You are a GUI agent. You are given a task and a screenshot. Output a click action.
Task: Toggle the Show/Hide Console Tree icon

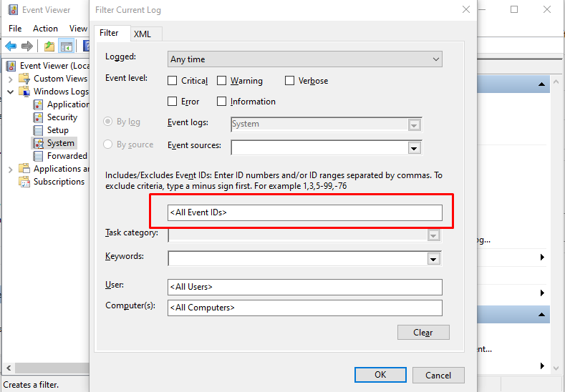coord(66,46)
